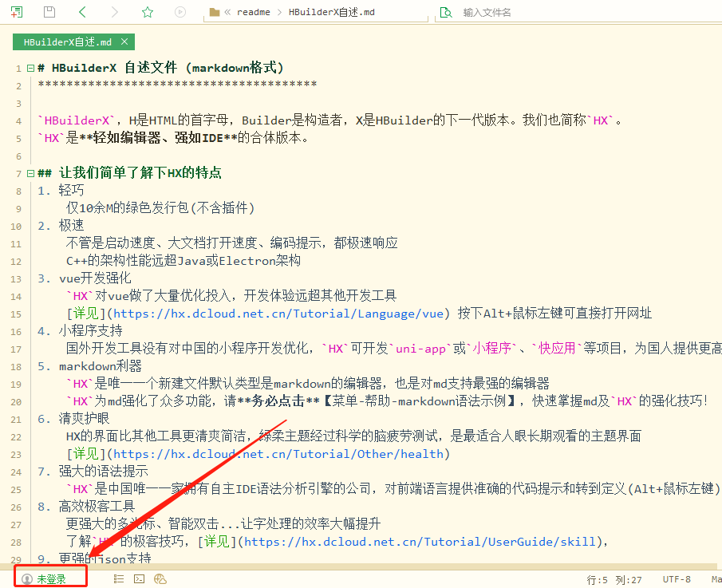Click 未登录 login status text
This screenshot has width=722, height=588.
pyautogui.click(x=52, y=579)
